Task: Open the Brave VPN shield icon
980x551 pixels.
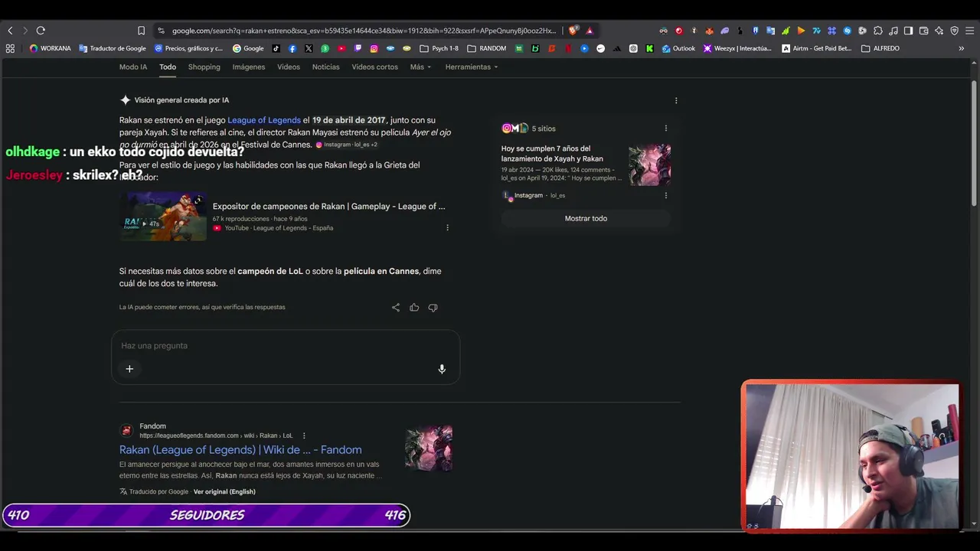Action: coord(954,31)
